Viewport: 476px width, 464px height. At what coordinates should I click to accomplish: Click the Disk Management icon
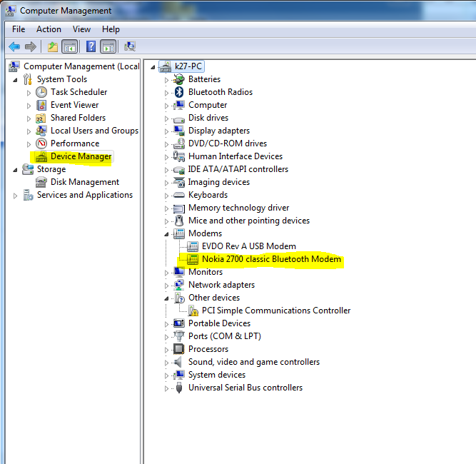pos(41,182)
